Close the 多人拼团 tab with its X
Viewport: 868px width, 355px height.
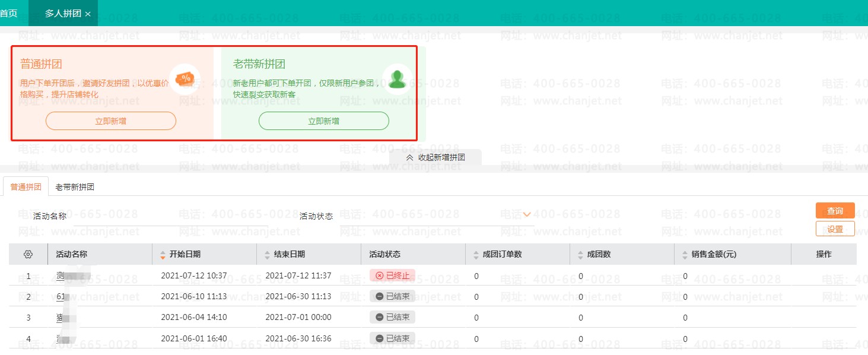[88, 14]
